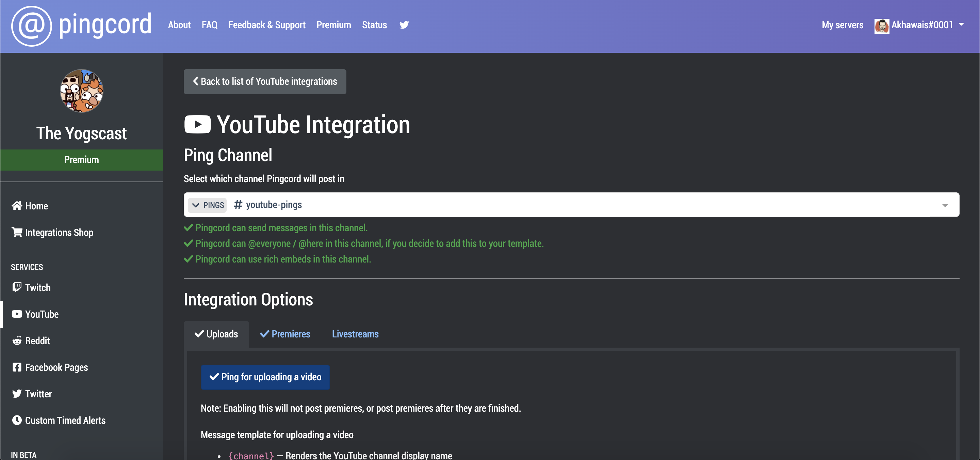Click the Akhawais user avatar image
Screen dimensions: 980x460
(881, 26)
